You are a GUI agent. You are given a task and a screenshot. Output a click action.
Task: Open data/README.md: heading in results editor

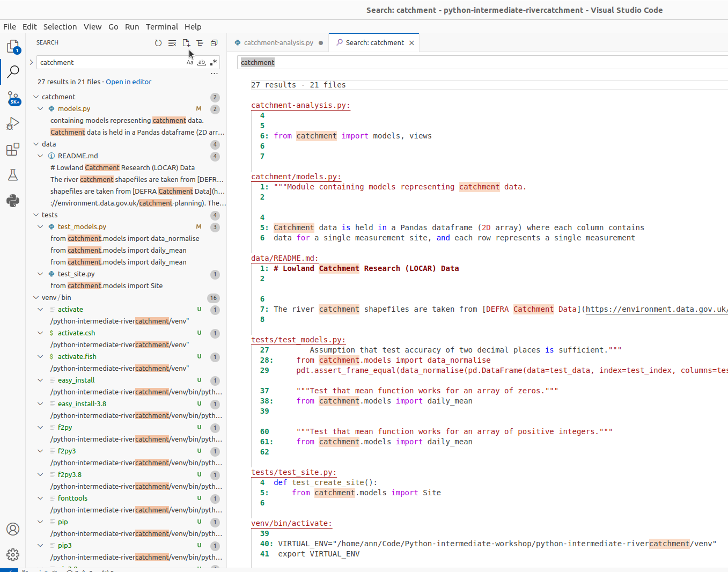pos(285,258)
